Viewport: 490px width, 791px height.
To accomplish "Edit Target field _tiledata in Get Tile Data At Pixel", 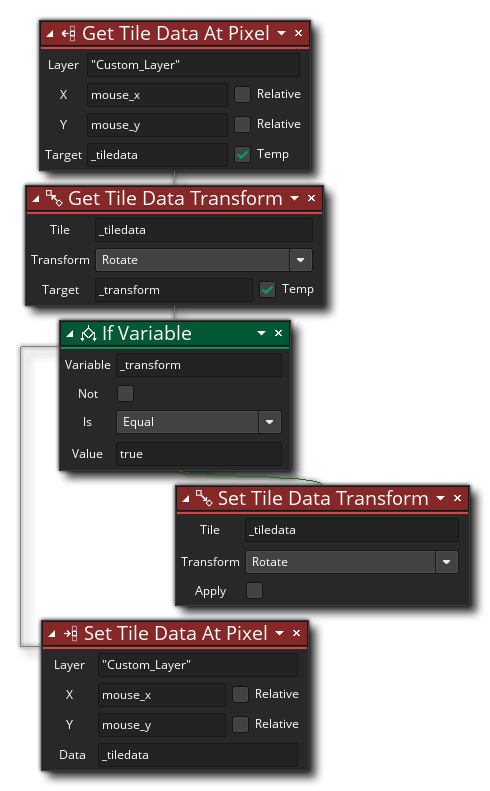I will tap(157, 155).
